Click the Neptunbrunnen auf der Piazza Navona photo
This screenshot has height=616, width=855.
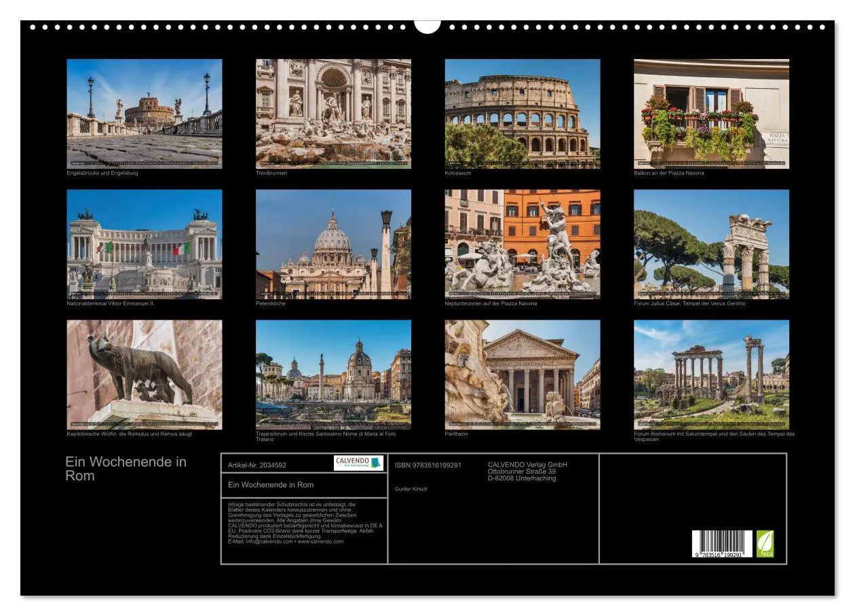[x=522, y=244]
